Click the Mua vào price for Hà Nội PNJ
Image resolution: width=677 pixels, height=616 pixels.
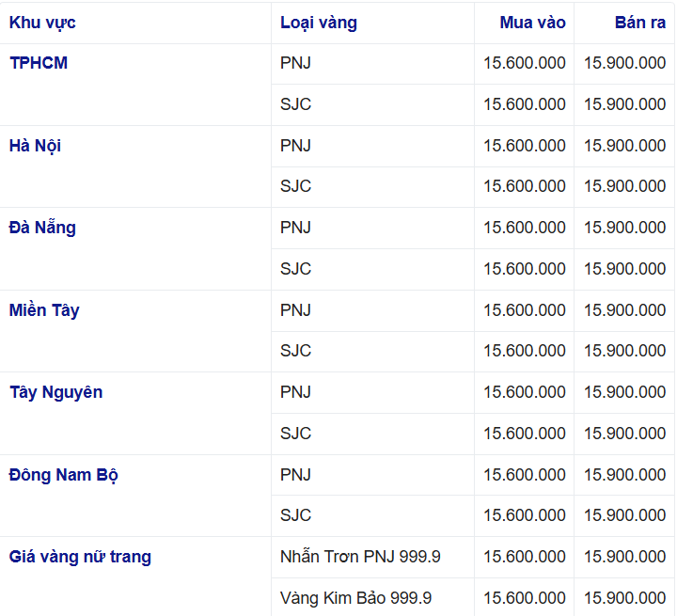(524, 146)
